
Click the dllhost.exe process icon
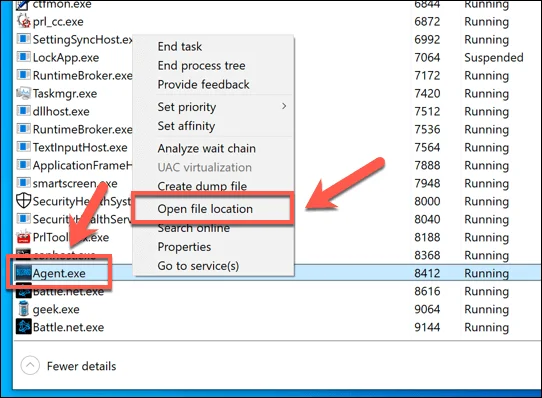(24, 111)
